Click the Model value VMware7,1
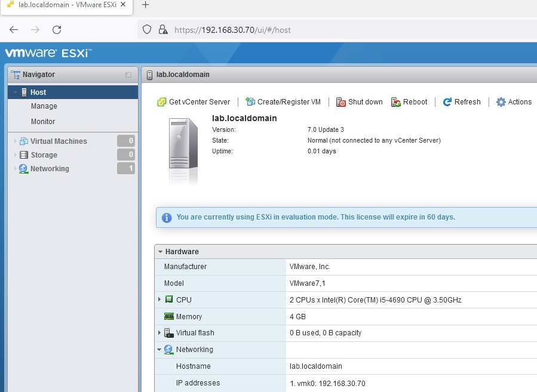Viewport: 537px width, 392px height. point(307,283)
